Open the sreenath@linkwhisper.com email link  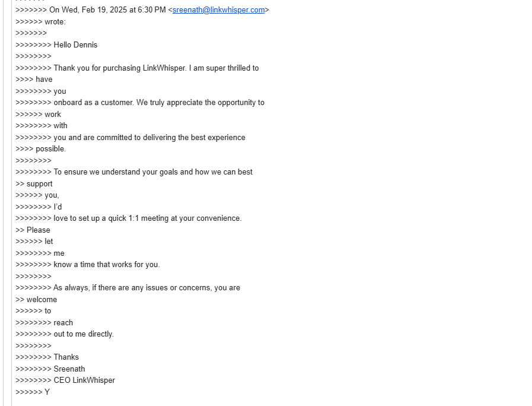click(x=218, y=10)
